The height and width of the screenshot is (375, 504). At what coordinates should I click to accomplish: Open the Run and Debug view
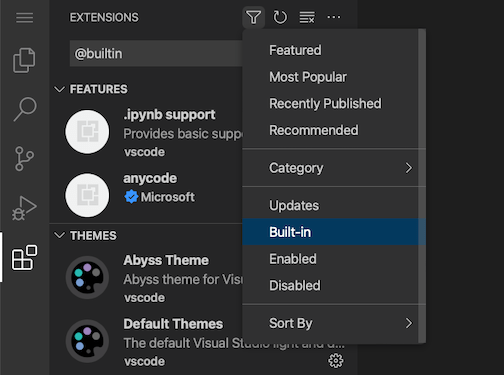pyautogui.click(x=24, y=208)
